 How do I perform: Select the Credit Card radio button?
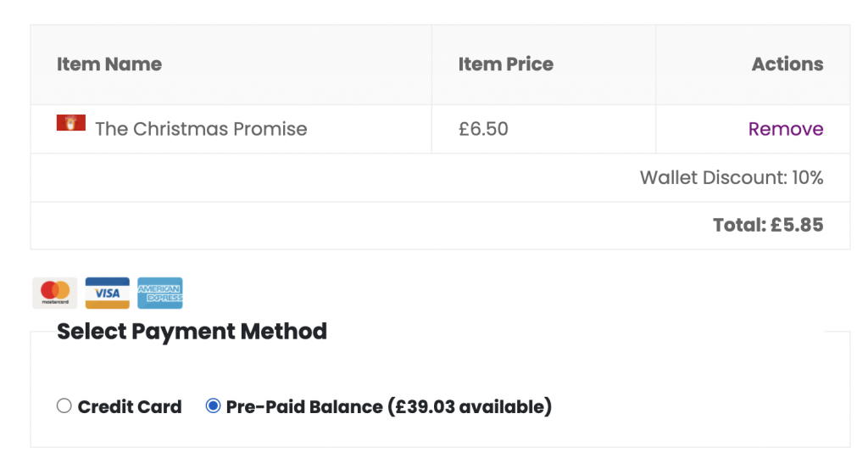coord(64,405)
